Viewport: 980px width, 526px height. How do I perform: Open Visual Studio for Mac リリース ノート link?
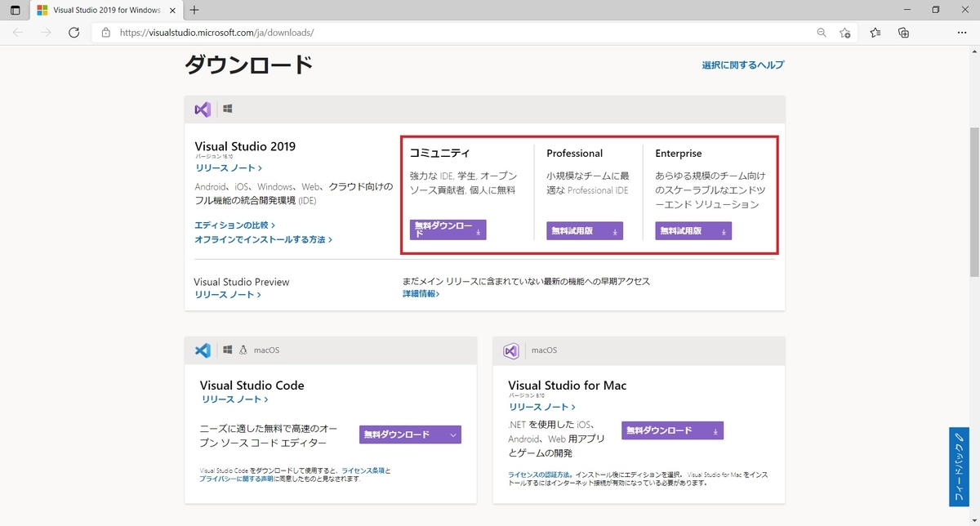tap(542, 407)
